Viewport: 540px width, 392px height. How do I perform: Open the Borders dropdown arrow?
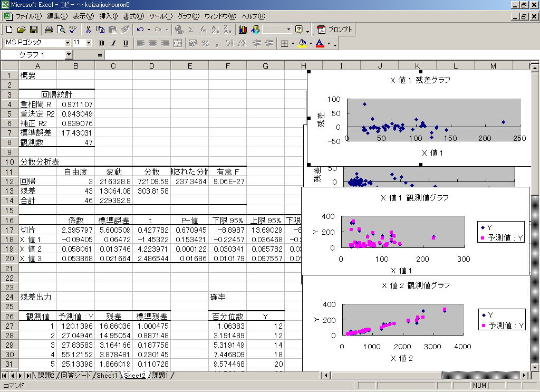(x=293, y=43)
